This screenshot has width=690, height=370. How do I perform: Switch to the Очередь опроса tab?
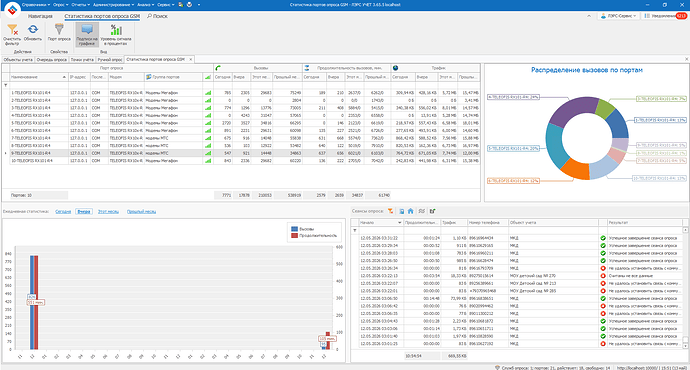[51, 59]
